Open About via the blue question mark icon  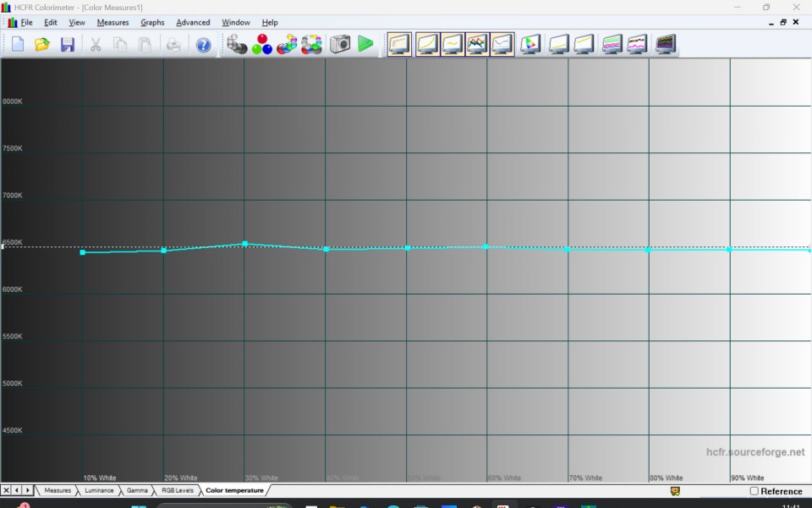tap(204, 45)
